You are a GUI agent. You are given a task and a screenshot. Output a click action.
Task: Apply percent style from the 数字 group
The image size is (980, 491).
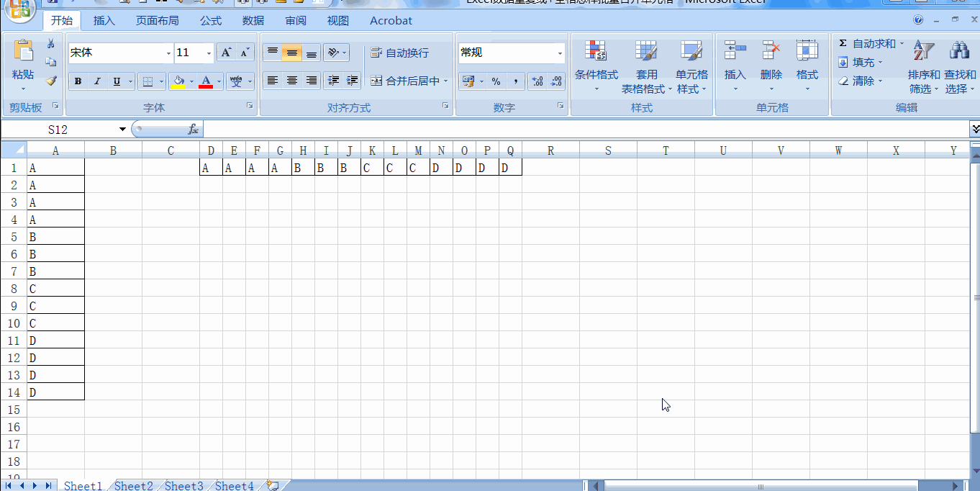pos(495,81)
